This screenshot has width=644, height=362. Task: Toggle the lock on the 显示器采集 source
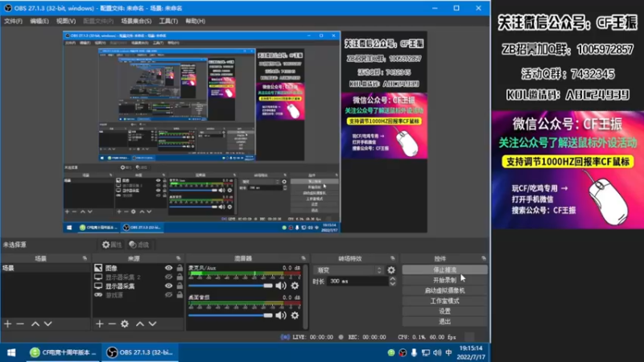(180, 286)
